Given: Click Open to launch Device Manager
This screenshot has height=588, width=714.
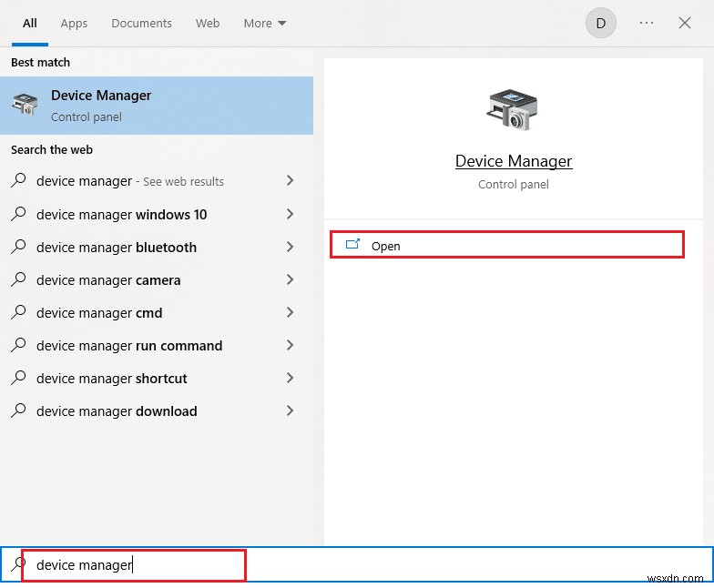Looking at the screenshot, I should coord(506,246).
